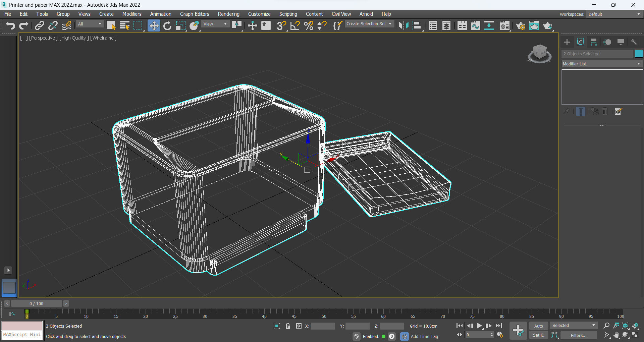This screenshot has width=644, height=342.
Task: Click the Render Setup teapot icon
Action: point(520,26)
